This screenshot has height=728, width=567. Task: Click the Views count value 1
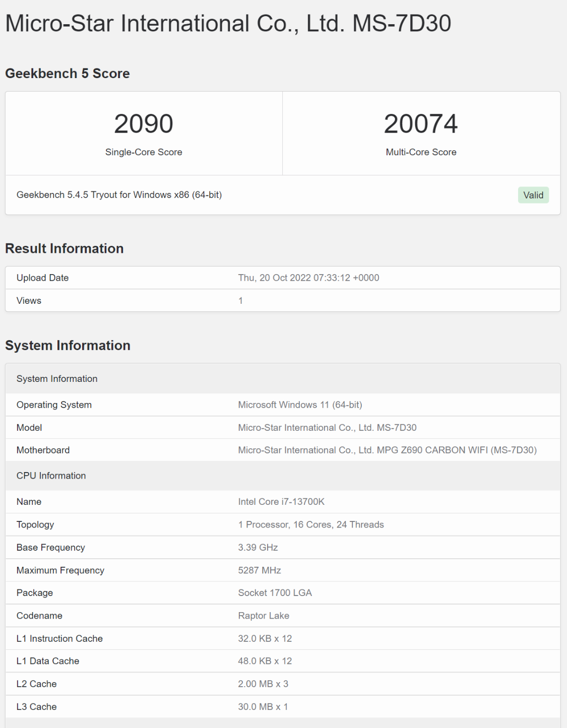(240, 301)
